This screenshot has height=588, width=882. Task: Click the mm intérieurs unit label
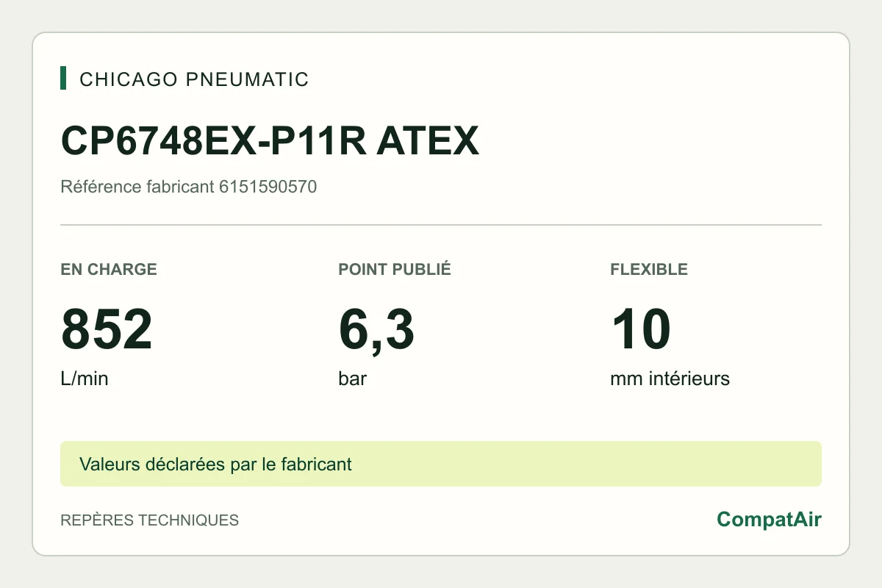pyautogui.click(x=670, y=379)
